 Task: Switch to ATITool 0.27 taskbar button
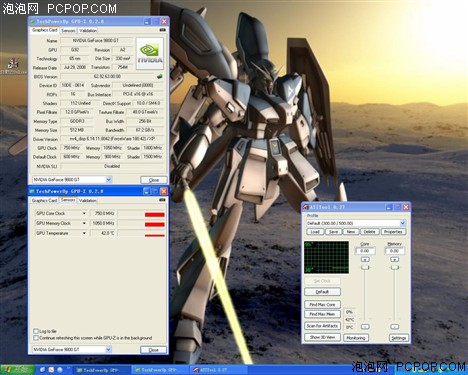coord(219,370)
